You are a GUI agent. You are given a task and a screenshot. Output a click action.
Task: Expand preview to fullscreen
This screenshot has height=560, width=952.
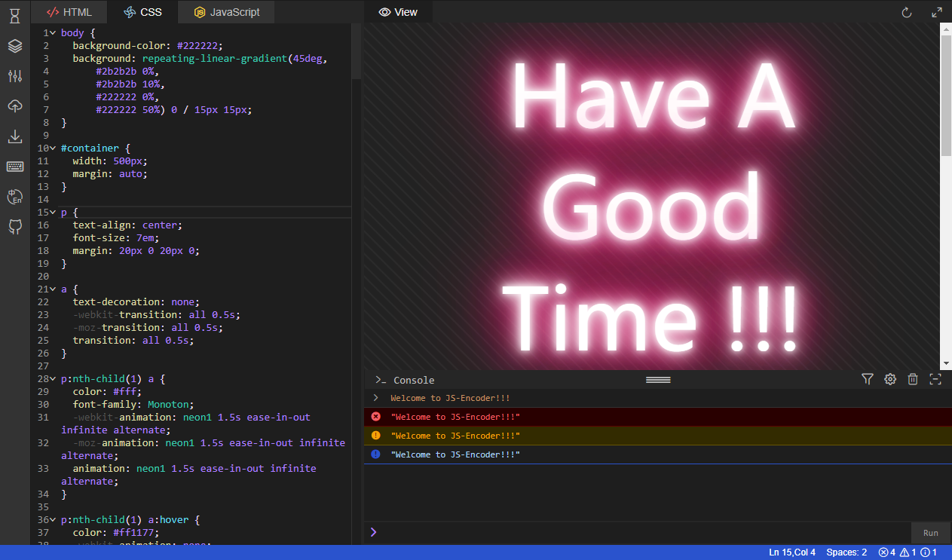tap(937, 12)
